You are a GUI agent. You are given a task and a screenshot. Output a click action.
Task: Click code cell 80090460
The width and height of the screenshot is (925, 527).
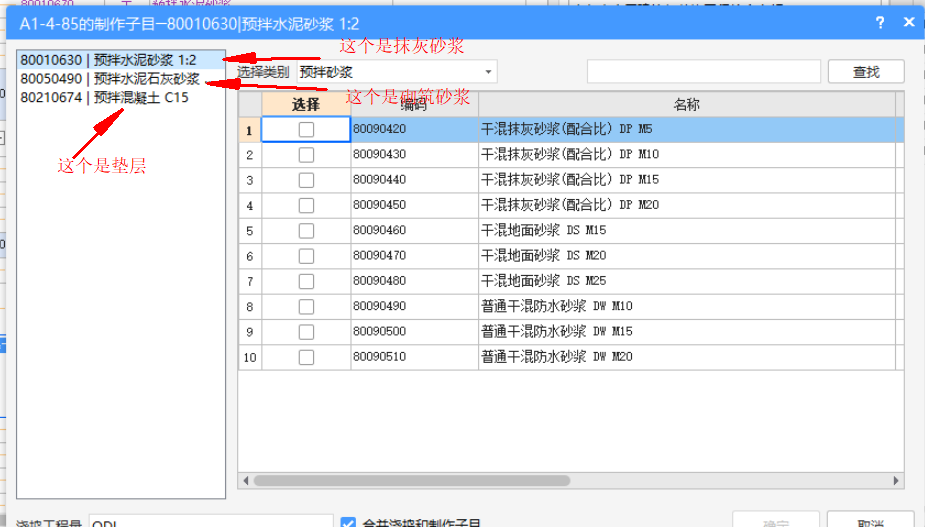pos(415,231)
